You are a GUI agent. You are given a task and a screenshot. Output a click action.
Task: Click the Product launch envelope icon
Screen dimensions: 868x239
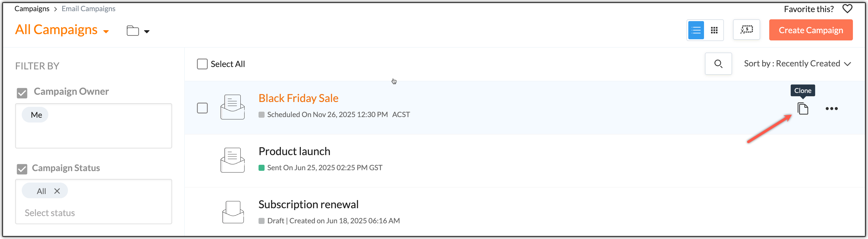232,160
